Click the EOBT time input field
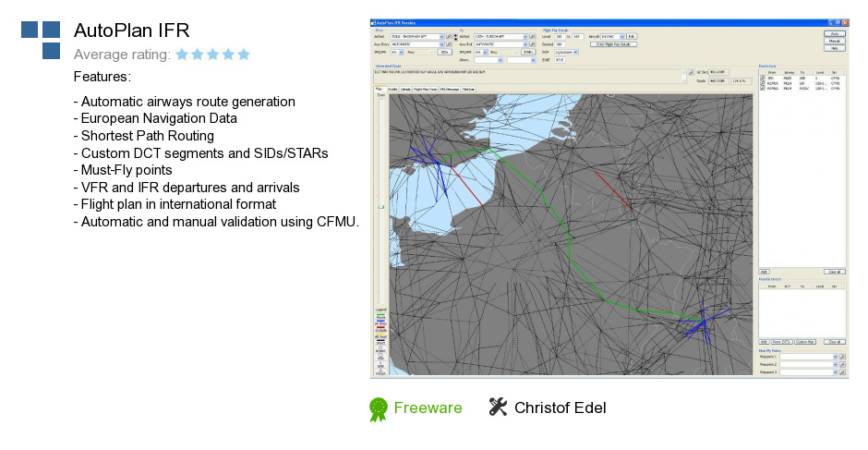This screenshot has width=868, height=450. pyautogui.click(x=561, y=60)
